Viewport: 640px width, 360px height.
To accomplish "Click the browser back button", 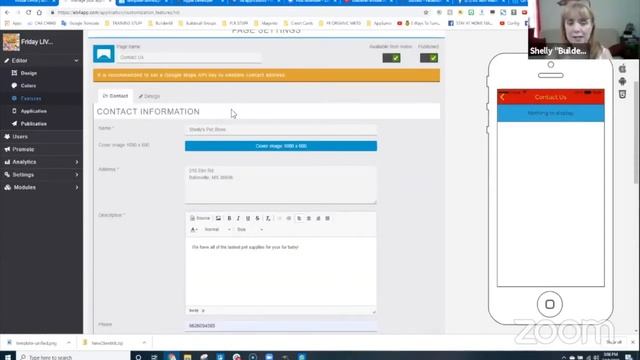I will pos(7,13).
